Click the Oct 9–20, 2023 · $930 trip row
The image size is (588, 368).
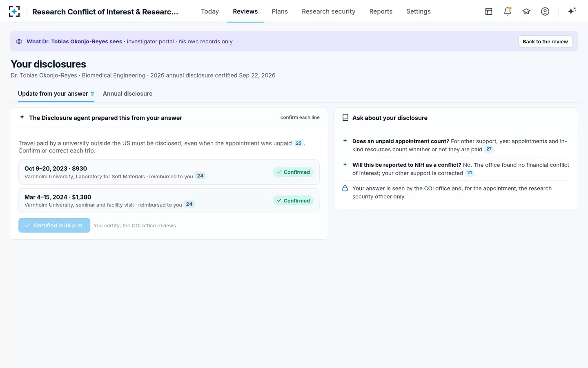[169, 172]
